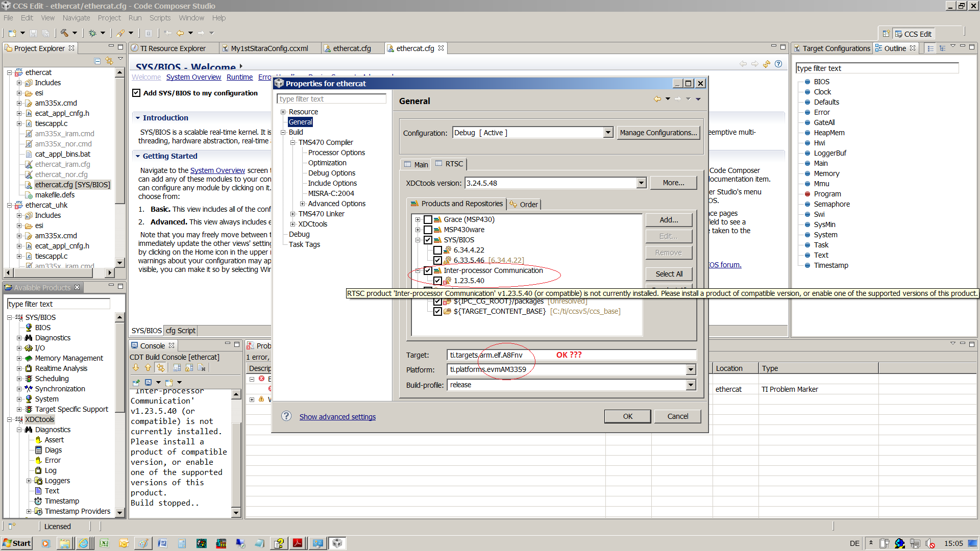
Task: Click console Scroll Lock padlock icon
Action: click(x=189, y=367)
